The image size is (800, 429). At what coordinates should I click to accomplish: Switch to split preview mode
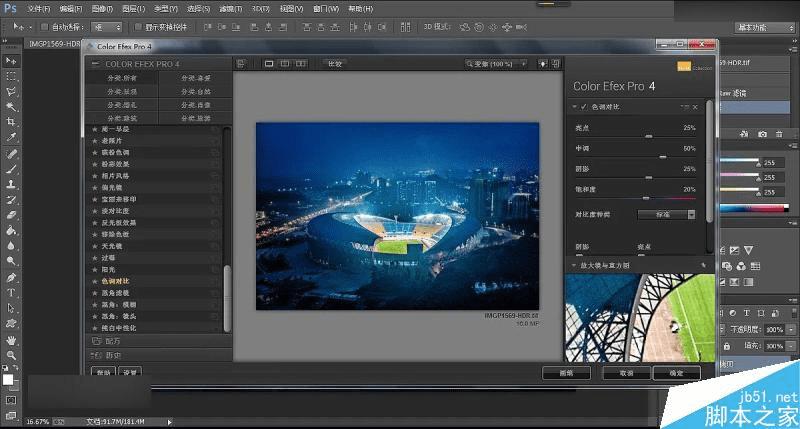285,64
